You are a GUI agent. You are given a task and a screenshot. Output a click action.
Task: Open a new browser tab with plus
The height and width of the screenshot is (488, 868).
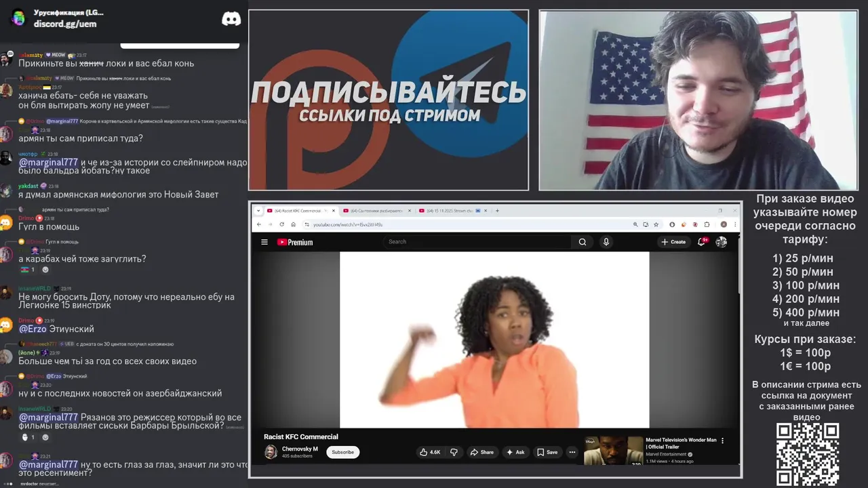pyautogui.click(x=497, y=211)
